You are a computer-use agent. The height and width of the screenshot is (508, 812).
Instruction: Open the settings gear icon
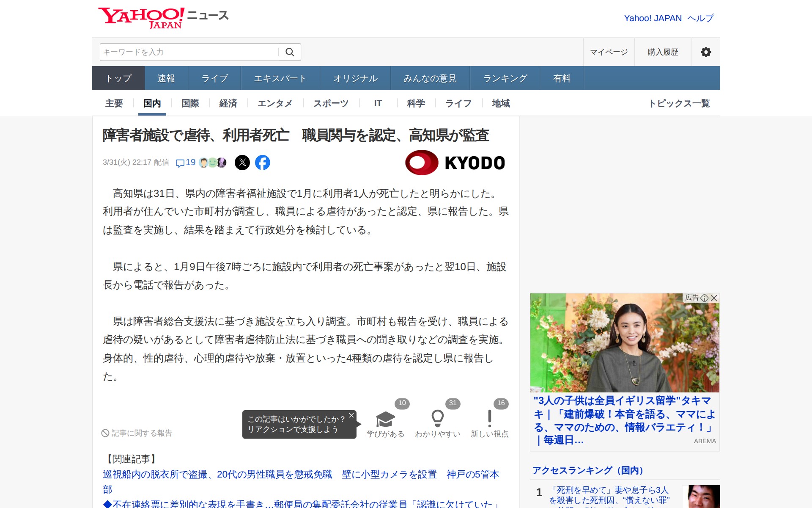(705, 52)
